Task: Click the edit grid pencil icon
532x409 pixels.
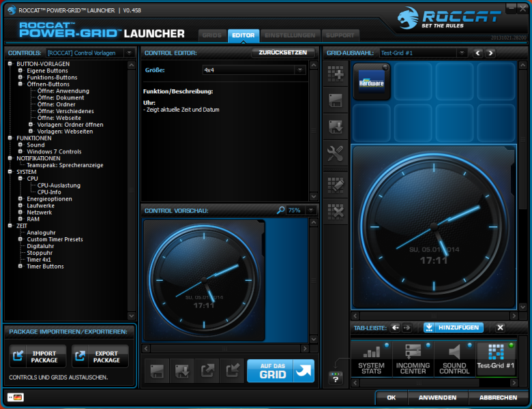Action: pos(336,185)
